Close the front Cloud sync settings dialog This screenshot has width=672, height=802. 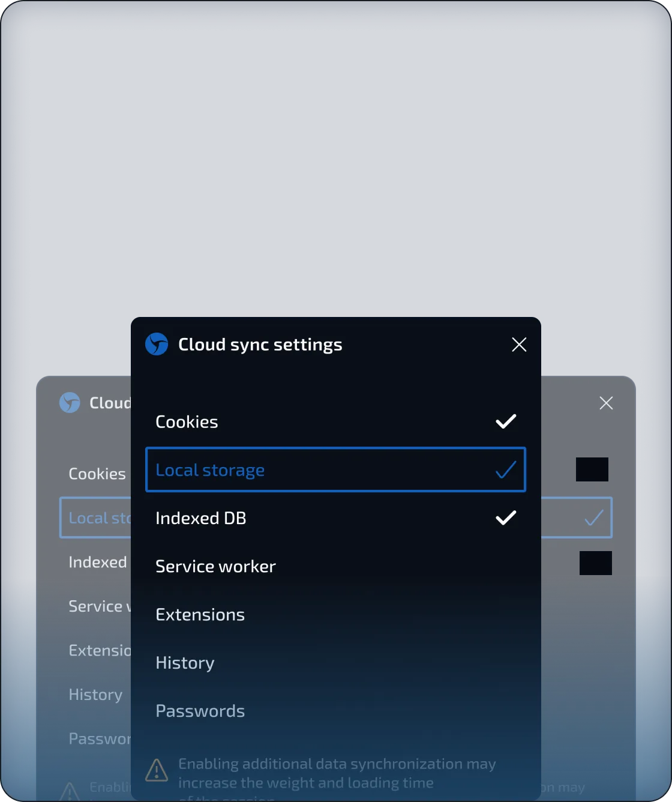pyautogui.click(x=519, y=345)
